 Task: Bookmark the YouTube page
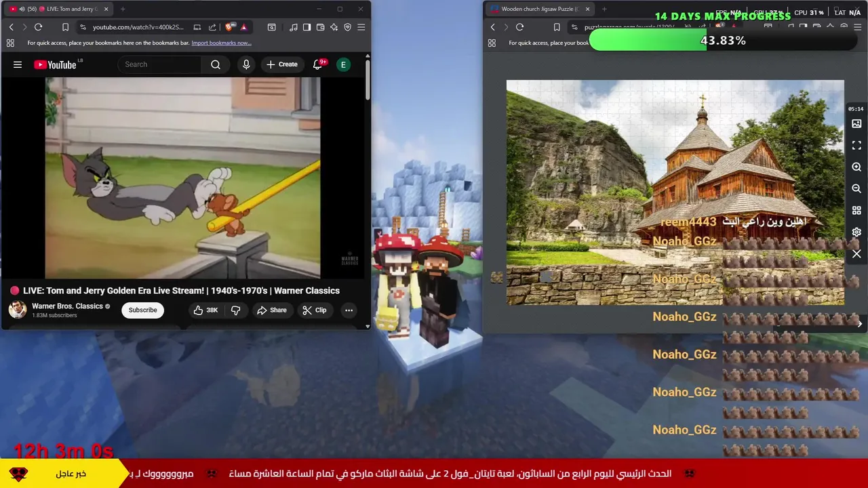pos(65,27)
